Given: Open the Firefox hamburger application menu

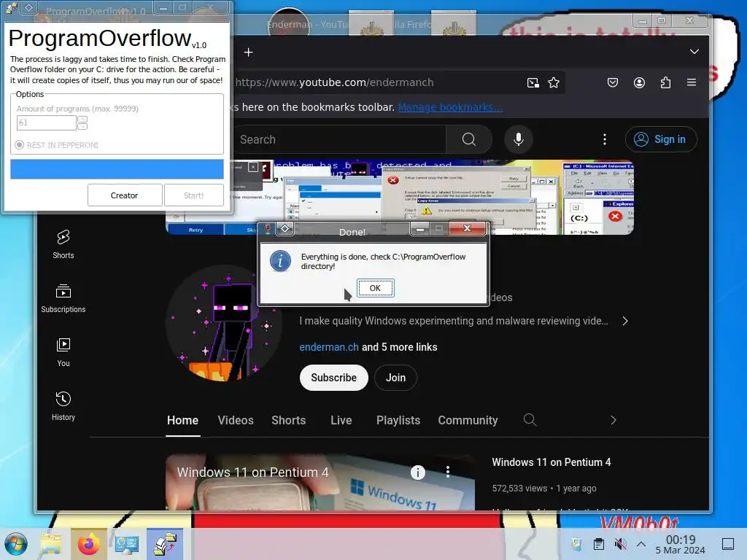Looking at the screenshot, I should coord(692,82).
